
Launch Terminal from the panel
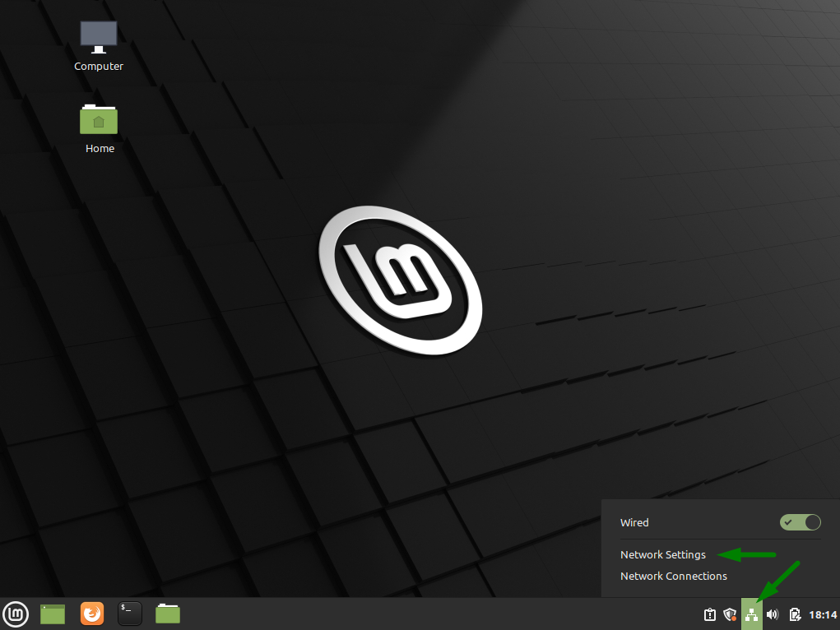tap(130, 614)
